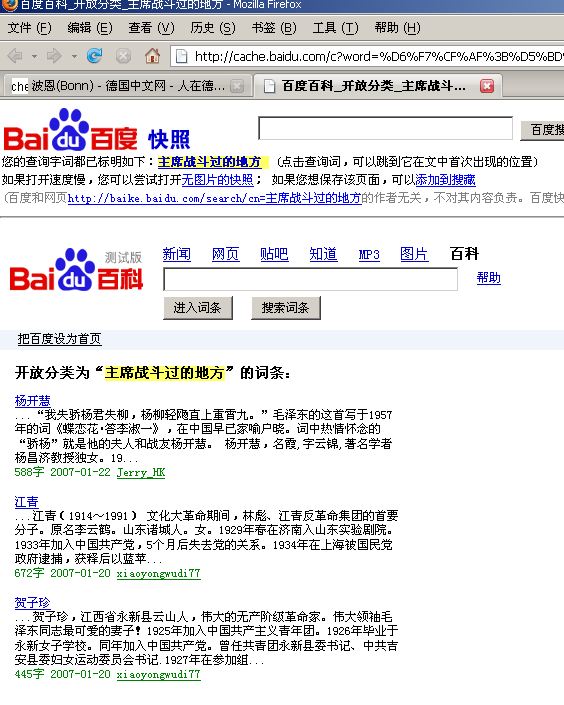Screen dimensions: 564x705
Task: Click the 搜索词条 button
Action: (x=286, y=308)
